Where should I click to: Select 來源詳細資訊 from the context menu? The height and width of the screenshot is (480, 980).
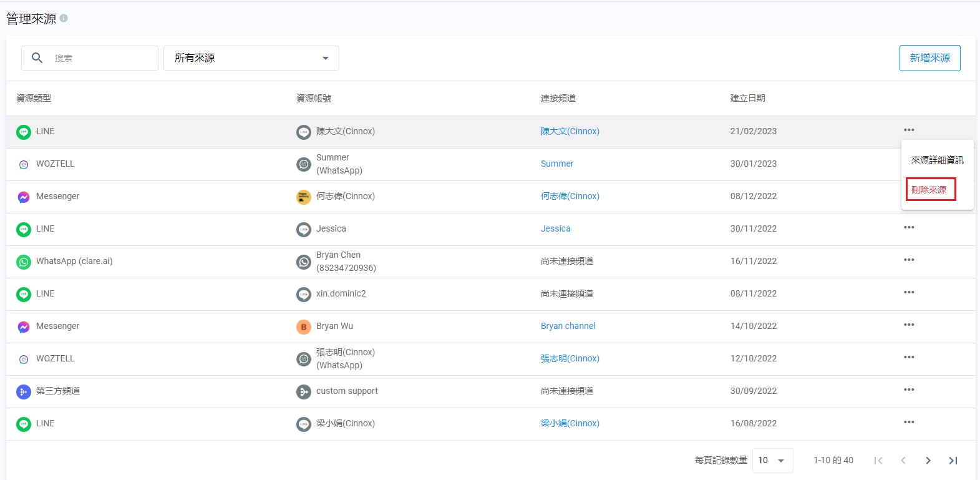(x=937, y=160)
